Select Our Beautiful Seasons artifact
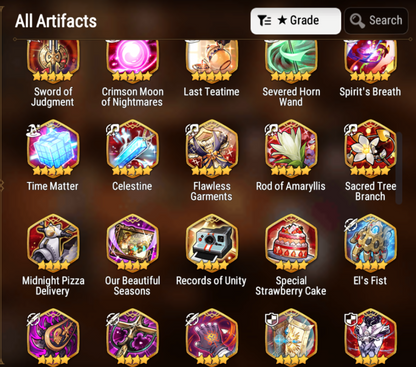This screenshot has width=416, height=367. pos(132,243)
